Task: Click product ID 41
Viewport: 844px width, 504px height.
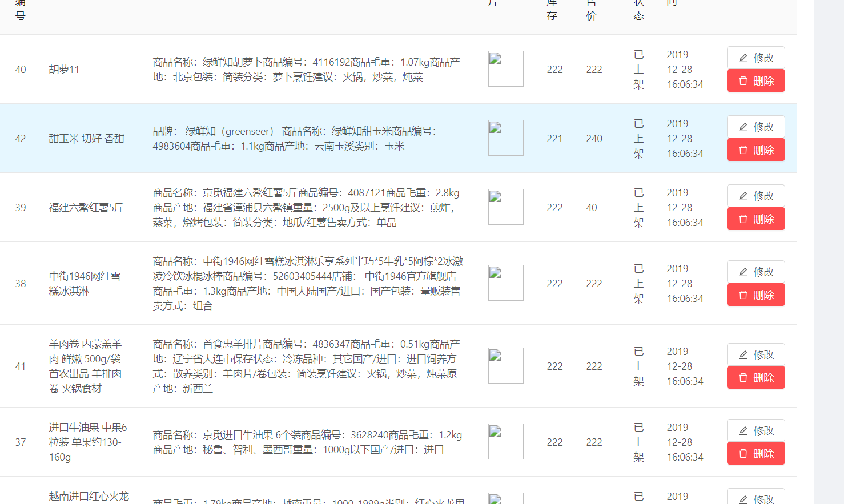Action: point(21,366)
